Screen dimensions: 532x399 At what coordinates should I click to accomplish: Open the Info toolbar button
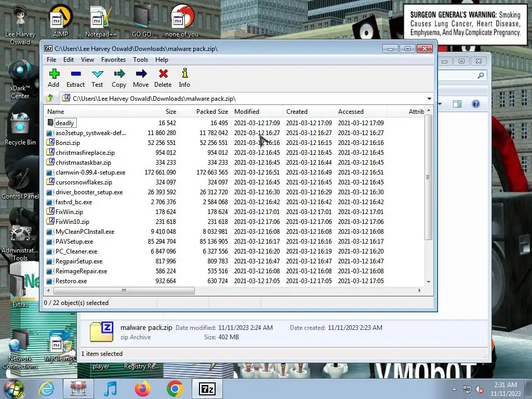[x=184, y=78]
